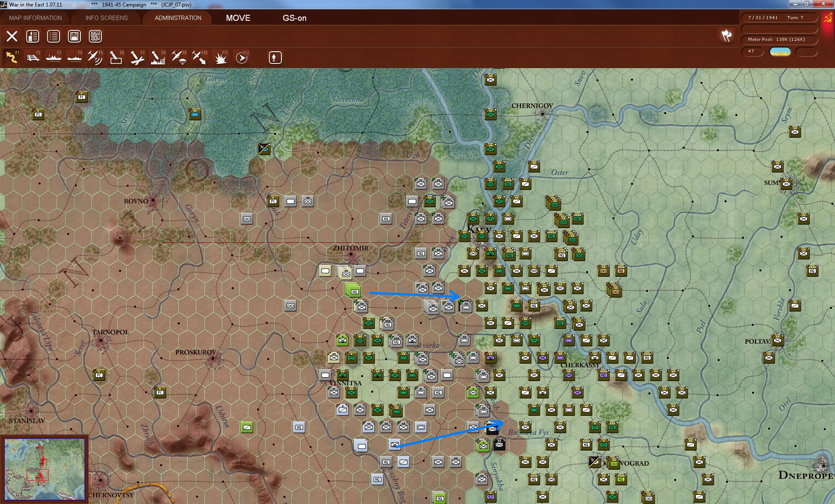The image size is (835, 504).
Task: Click the F12 end turn arrow icon
Action: (241, 57)
